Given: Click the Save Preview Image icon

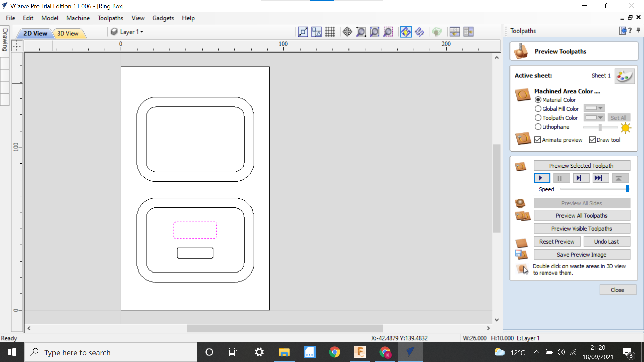Looking at the screenshot, I should pyautogui.click(x=522, y=254).
